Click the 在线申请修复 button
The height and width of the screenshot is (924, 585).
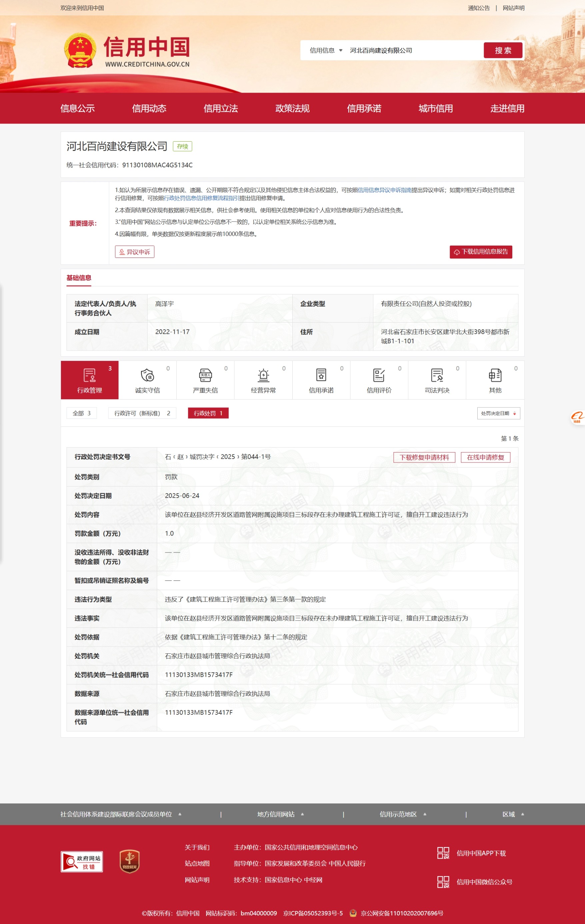tap(485, 458)
